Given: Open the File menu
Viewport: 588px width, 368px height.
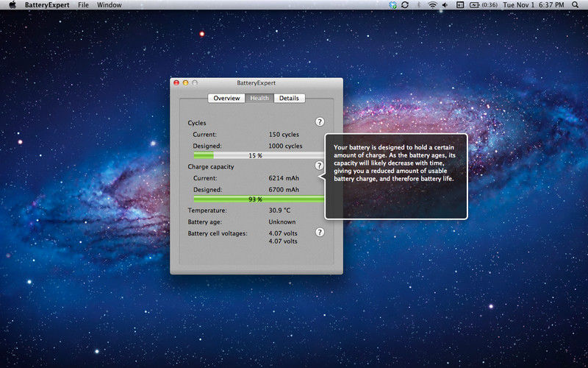Looking at the screenshot, I should [83, 5].
